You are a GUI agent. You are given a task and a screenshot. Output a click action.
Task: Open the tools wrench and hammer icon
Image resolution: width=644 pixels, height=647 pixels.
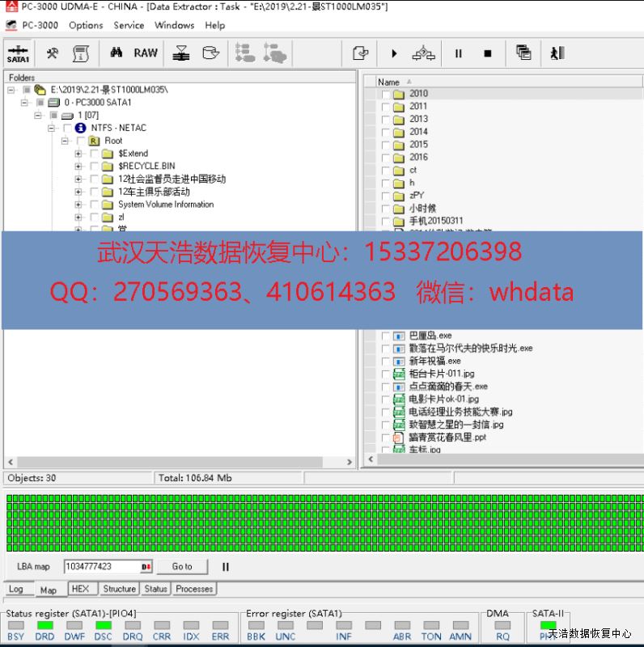(x=52, y=53)
